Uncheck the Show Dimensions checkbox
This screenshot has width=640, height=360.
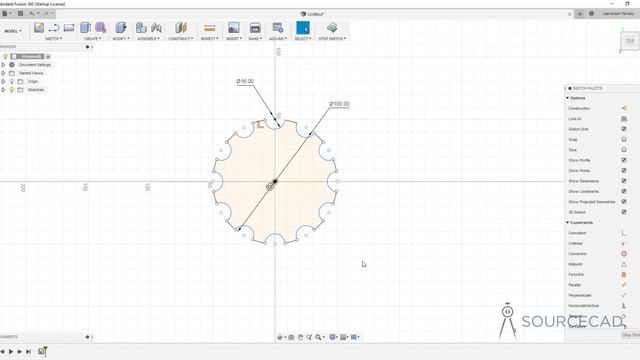(x=624, y=181)
